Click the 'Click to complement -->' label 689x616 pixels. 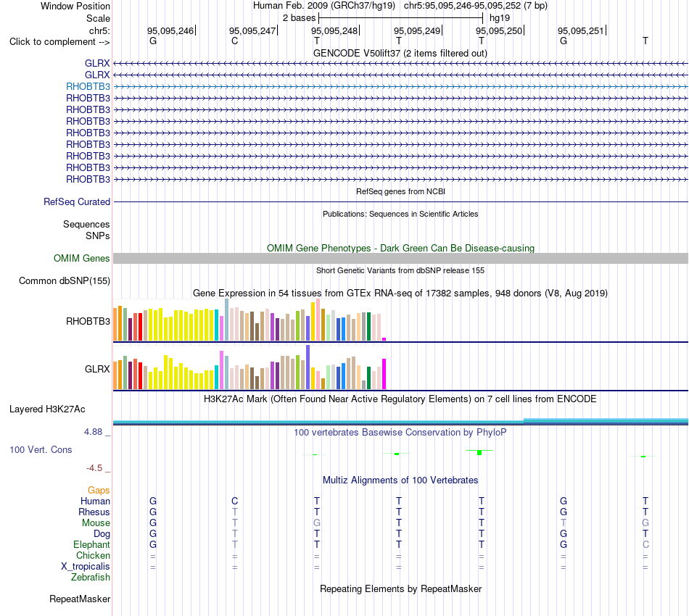59,42
